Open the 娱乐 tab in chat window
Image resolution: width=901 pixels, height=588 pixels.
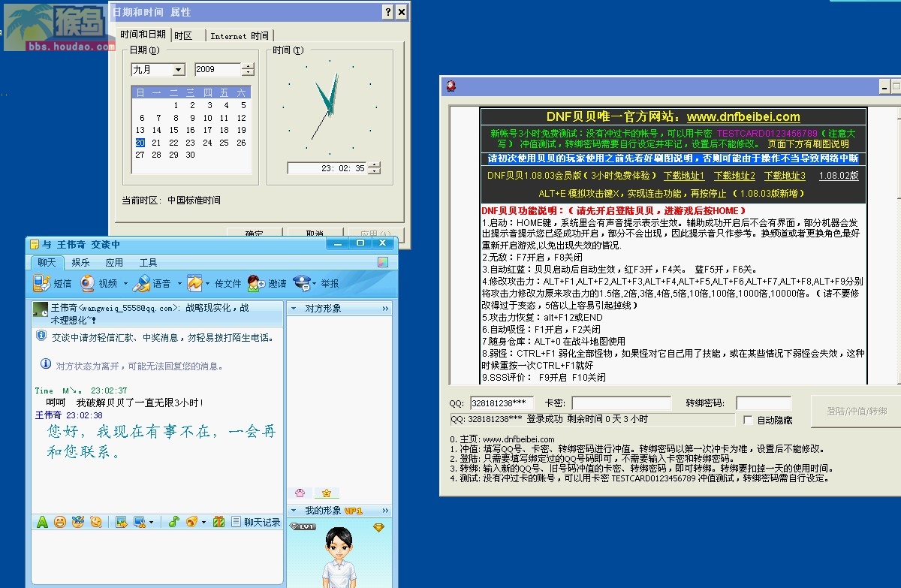[81, 263]
